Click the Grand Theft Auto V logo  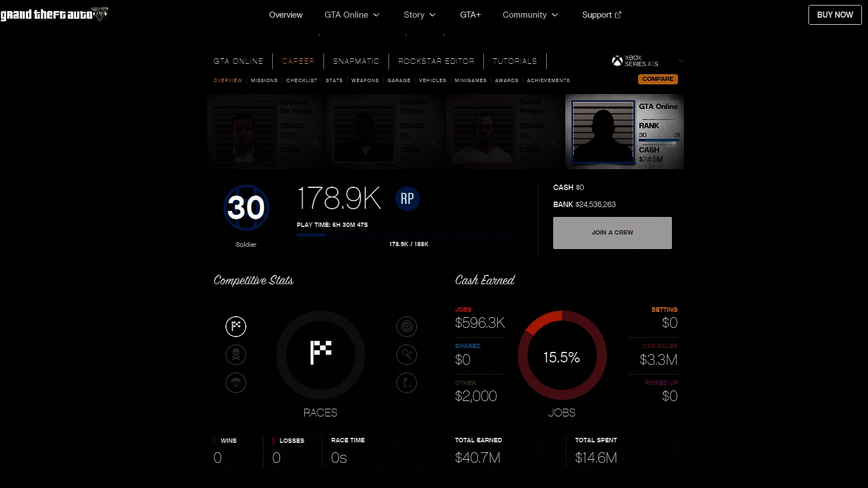[54, 14]
